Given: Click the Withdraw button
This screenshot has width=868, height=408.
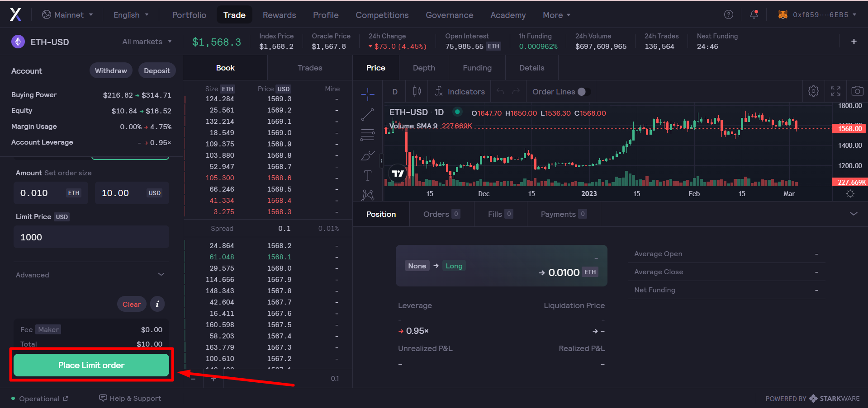Looking at the screenshot, I should [x=111, y=70].
